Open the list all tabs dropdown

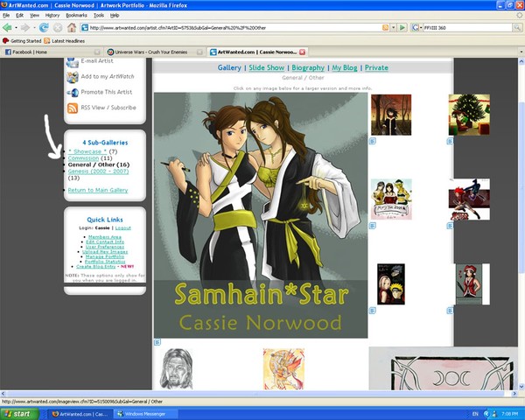521,52
